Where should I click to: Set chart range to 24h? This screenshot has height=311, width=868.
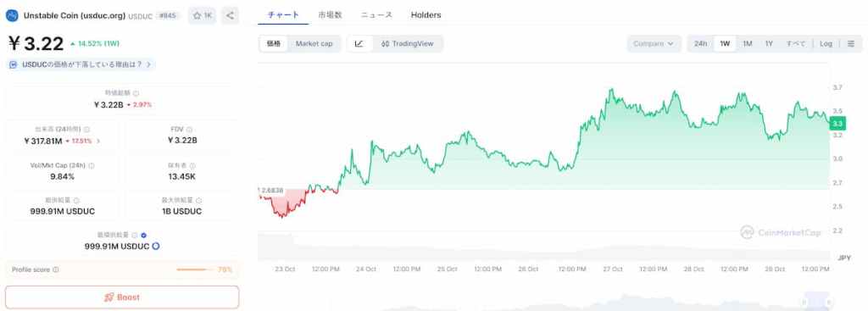[x=701, y=44]
